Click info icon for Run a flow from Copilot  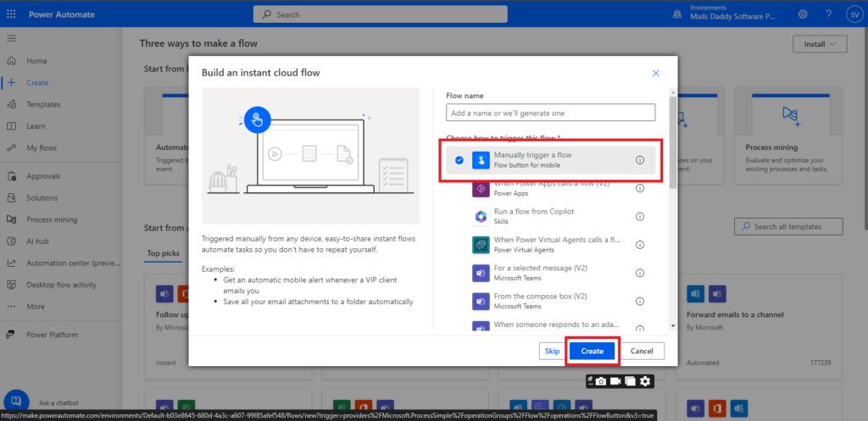click(x=640, y=216)
